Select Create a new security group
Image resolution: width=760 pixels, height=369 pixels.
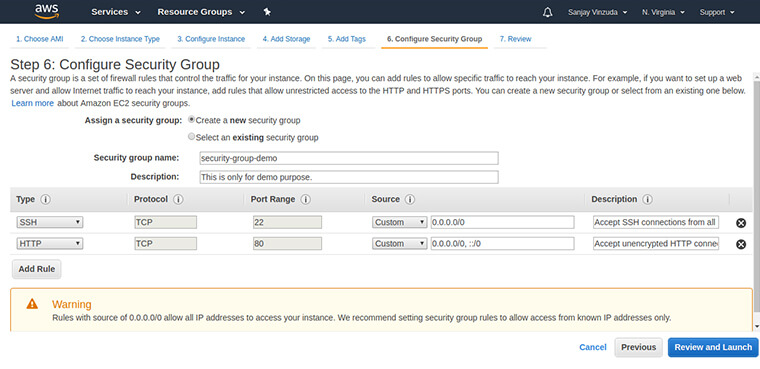click(x=191, y=119)
